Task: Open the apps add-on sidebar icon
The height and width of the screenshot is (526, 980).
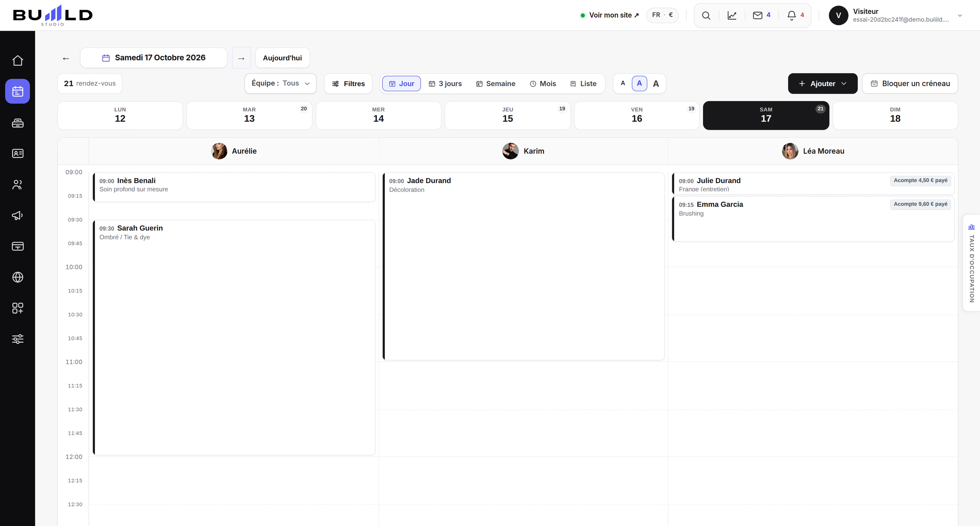Action: click(x=17, y=308)
